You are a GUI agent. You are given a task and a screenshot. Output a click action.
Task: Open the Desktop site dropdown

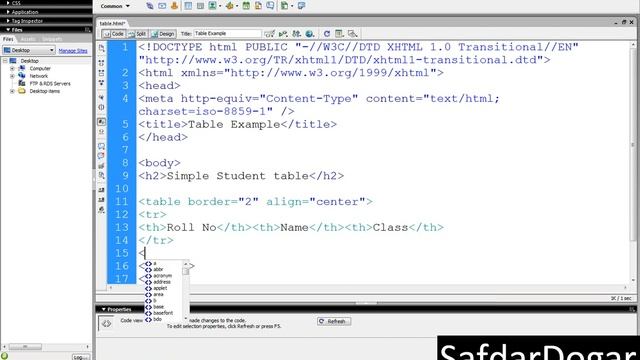tap(29, 50)
